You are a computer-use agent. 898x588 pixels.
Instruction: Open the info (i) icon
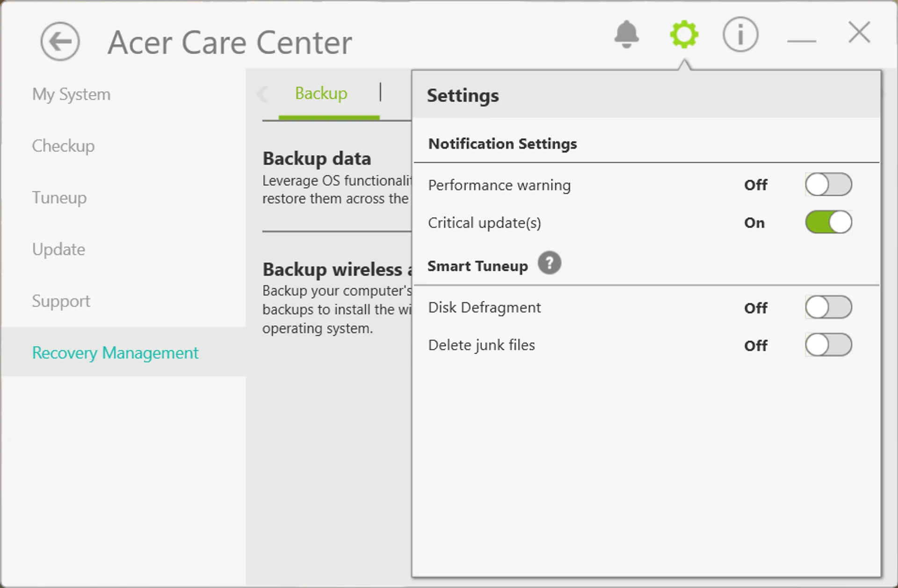(x=740, y=34)
